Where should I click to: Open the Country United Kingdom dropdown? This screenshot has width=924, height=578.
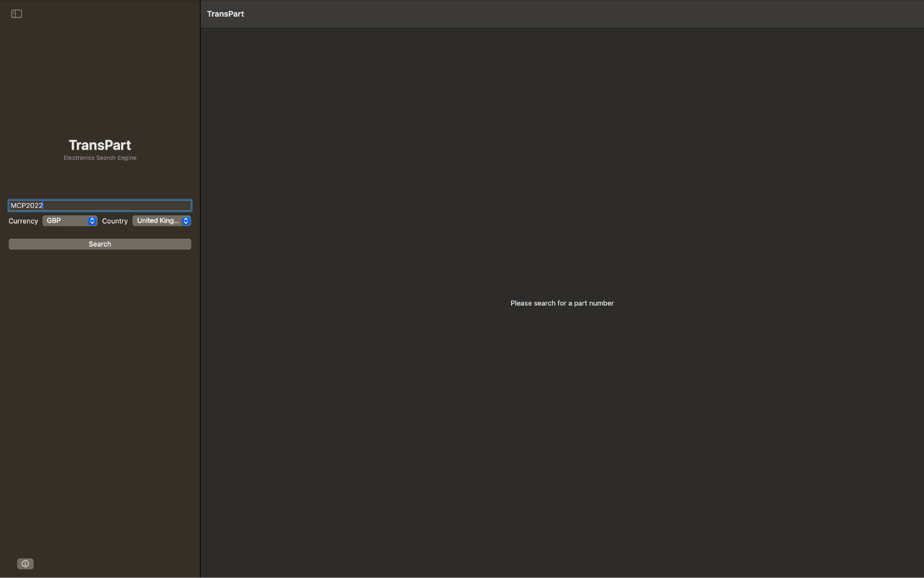click(x=162, y=221)
